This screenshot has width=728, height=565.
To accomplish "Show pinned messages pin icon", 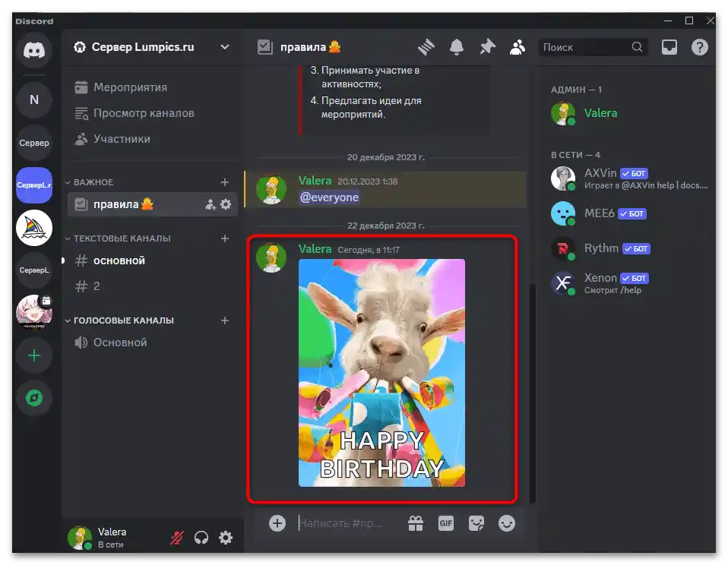I will (x=487, y=47).
